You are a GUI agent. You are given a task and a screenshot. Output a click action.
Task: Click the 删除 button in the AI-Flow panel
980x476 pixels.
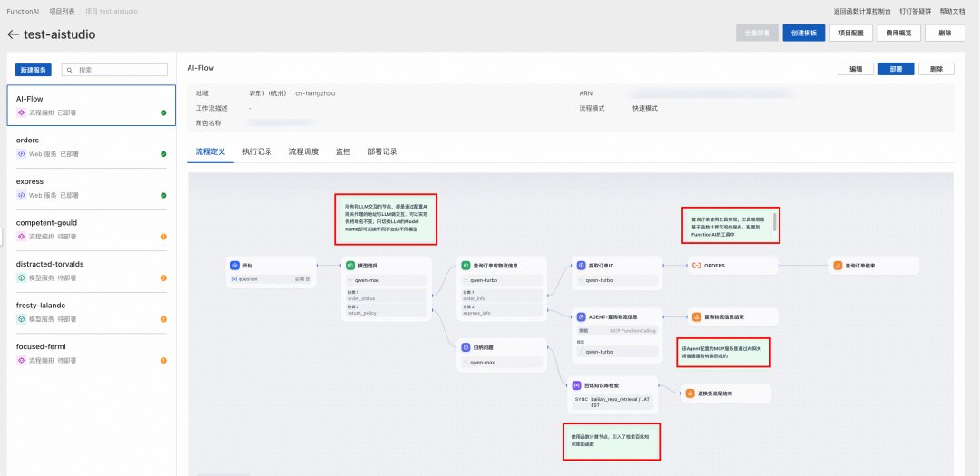(x=936, y=69)
